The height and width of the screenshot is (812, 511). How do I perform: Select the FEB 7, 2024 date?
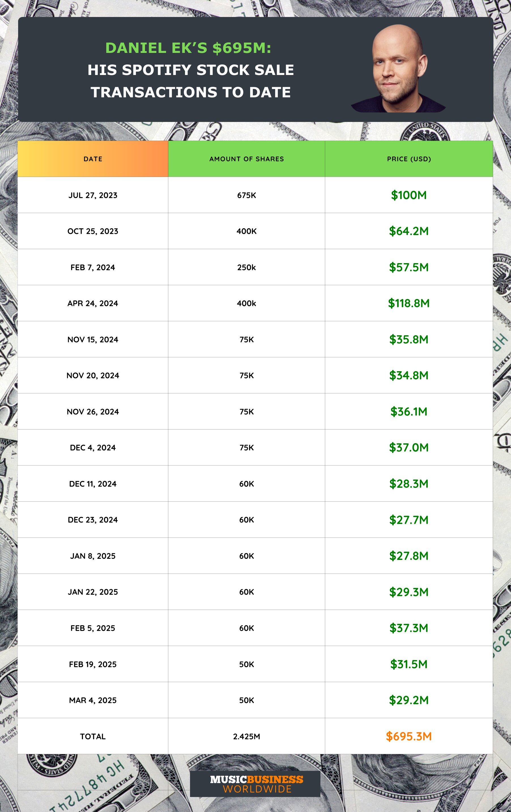point(93,267)
